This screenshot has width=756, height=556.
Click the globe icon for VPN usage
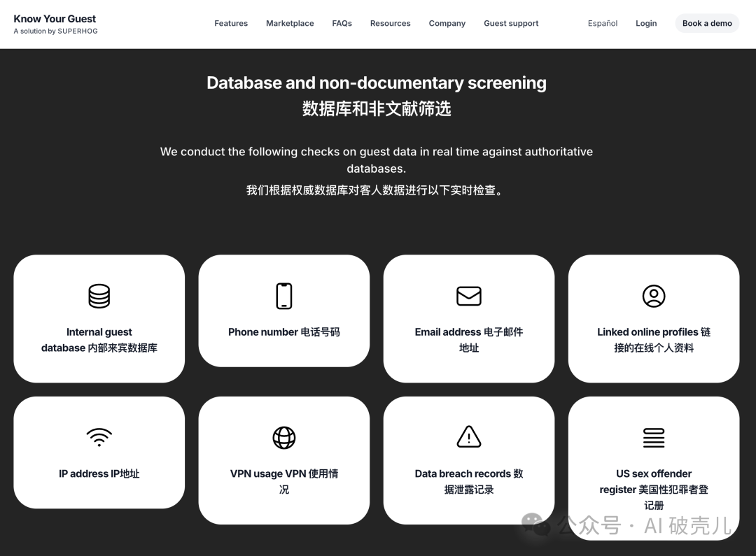pyautogui.click(x=283, y=438)
